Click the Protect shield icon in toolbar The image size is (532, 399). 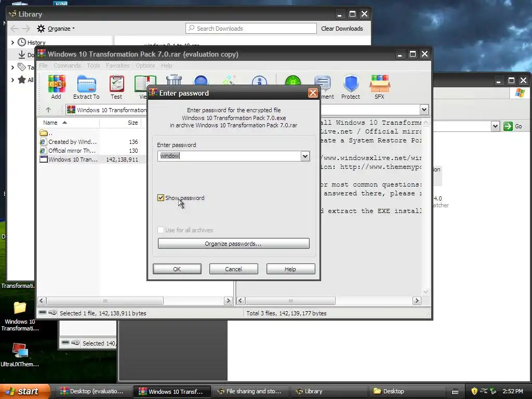pyautogui.click(x=351, y=84)
